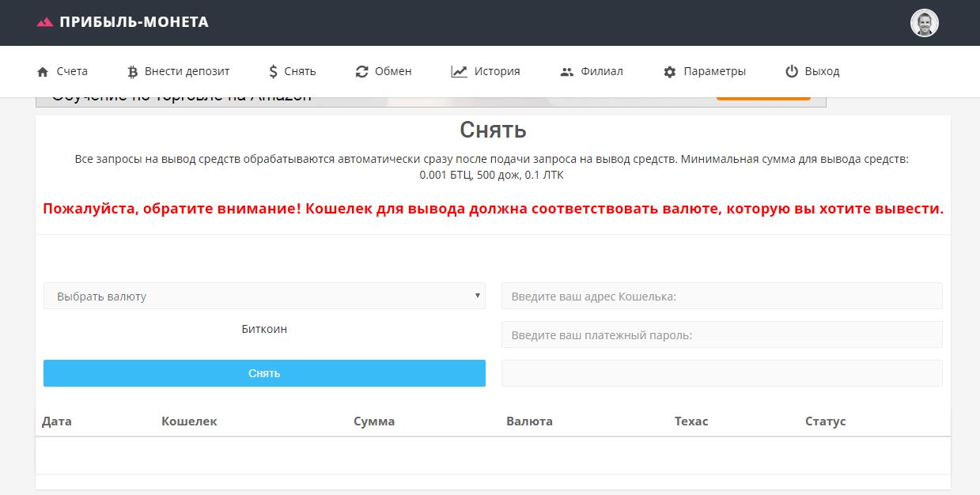Screen dimensions: 980x495
Task: Open the Счета menu item
Action: point(72,71)
